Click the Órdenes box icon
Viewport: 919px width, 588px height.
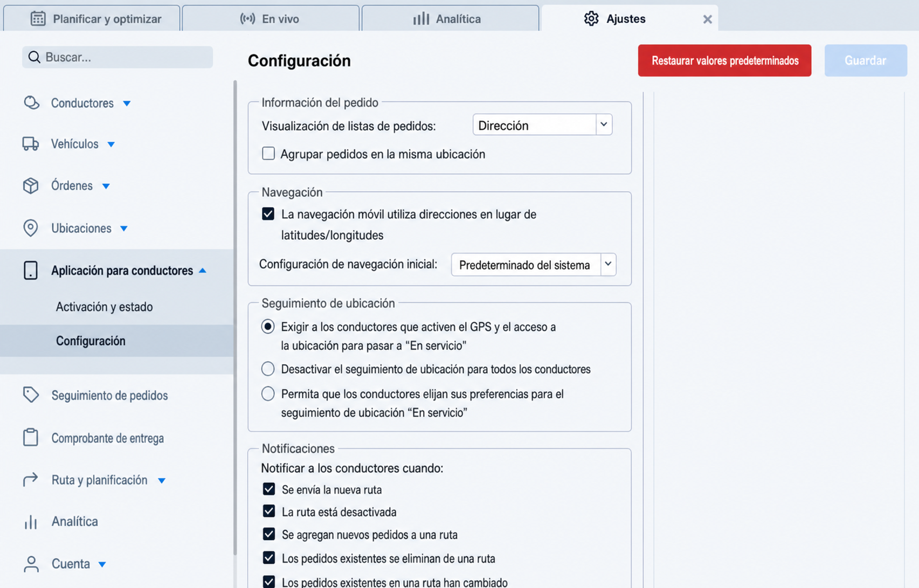click(x=31, y=185)
